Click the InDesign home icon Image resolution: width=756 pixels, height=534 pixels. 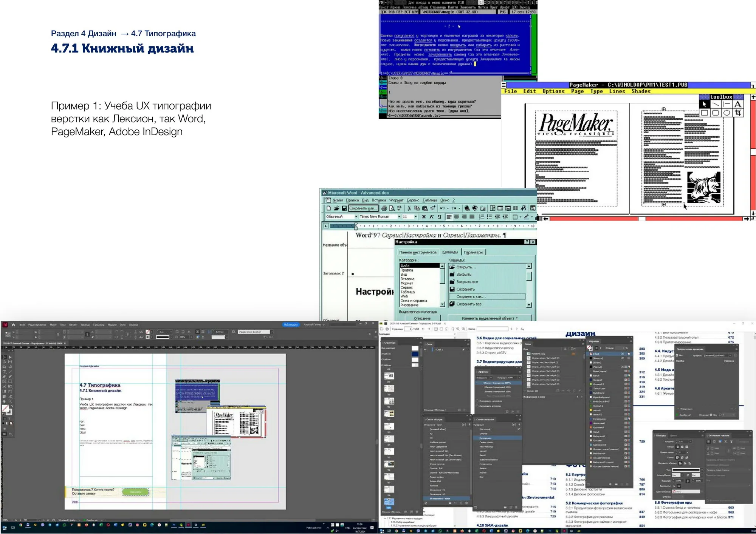14,325
